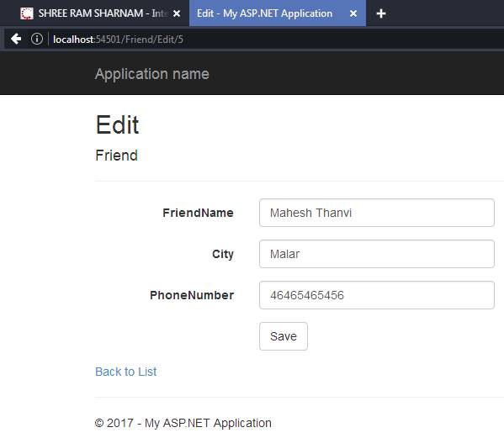Close the Edit - My ASP.NET Application tab
The image size is (504, 438).
(353, 13)
